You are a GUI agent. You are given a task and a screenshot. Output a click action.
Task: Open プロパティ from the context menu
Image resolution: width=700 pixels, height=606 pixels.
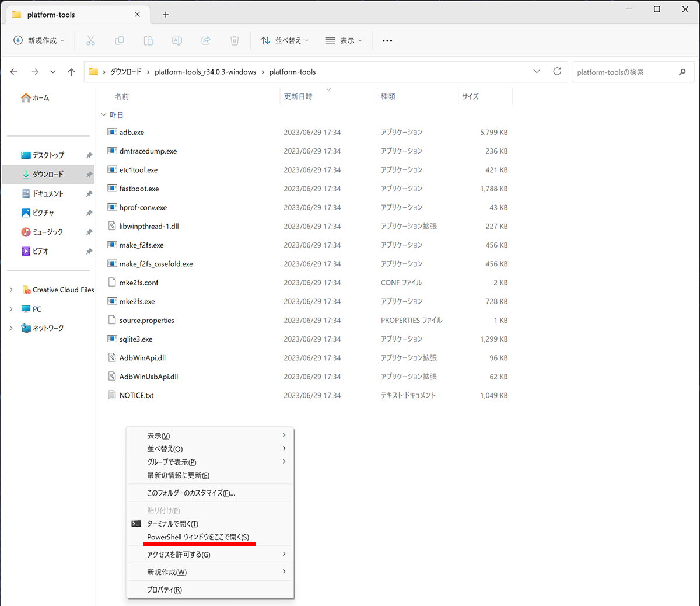[164, 590]
